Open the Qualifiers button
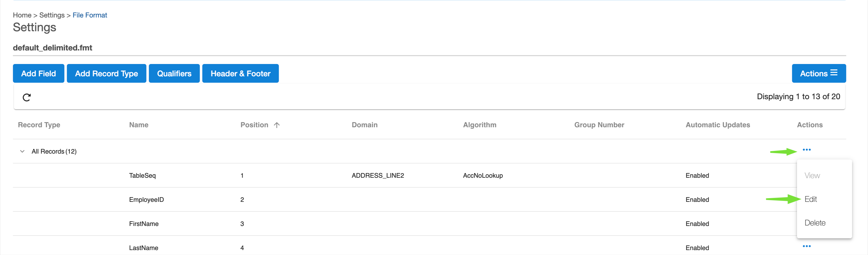The height and width of the screenshot is (255, 868). 174,73
